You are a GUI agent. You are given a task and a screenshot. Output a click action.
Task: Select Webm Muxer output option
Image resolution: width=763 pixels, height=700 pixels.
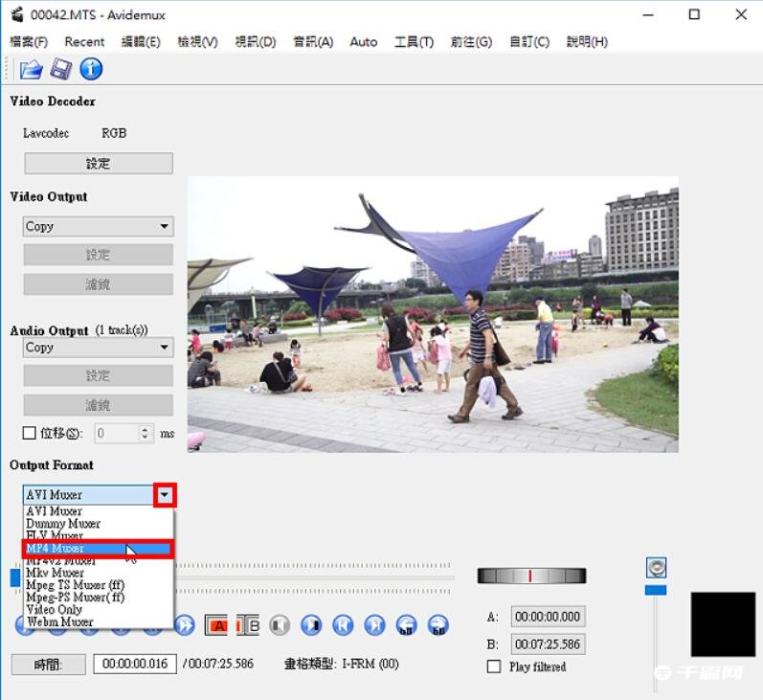click(x=98, y=621)
